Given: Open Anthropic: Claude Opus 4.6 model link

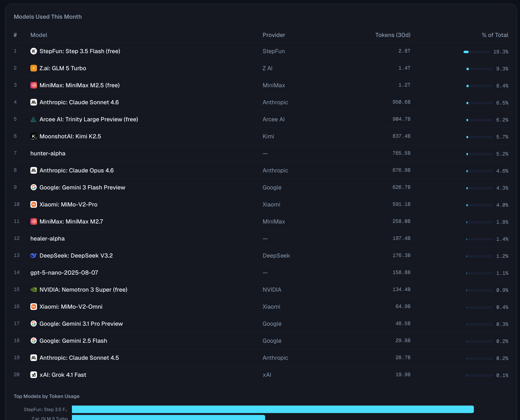Looking at the screenshot, I should coord(76,170).
